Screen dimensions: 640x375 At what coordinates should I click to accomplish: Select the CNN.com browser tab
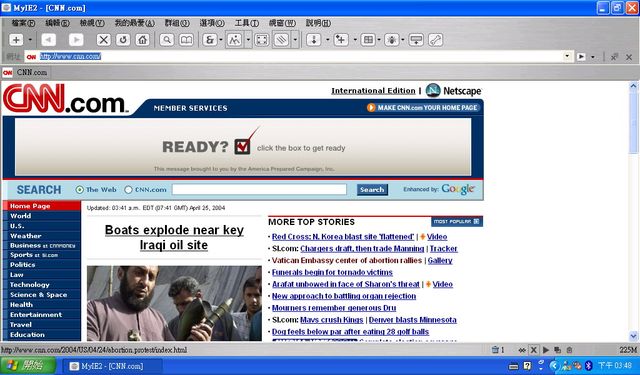[x=25, y=72]
